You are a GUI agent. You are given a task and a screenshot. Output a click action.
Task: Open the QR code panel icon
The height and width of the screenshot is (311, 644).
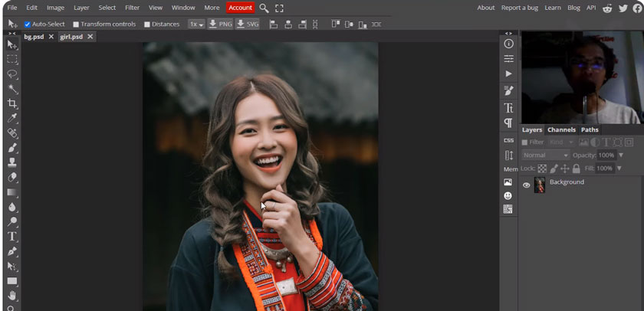[x=508, y=209]
